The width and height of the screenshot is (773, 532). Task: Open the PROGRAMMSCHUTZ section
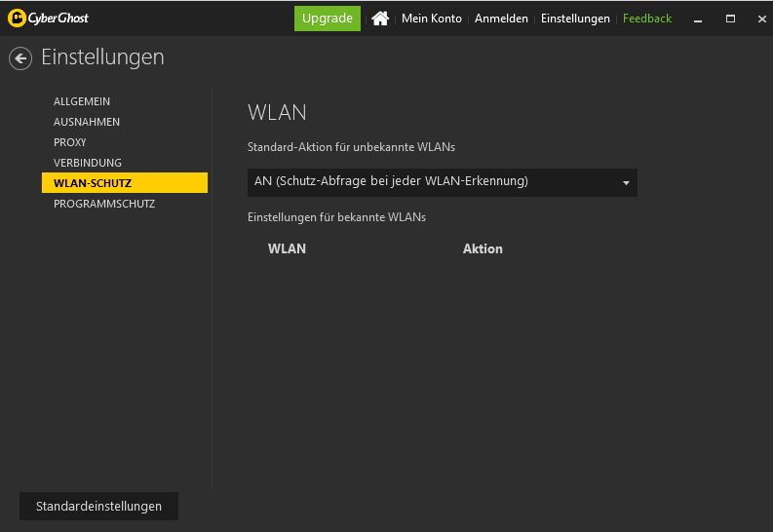104,204
